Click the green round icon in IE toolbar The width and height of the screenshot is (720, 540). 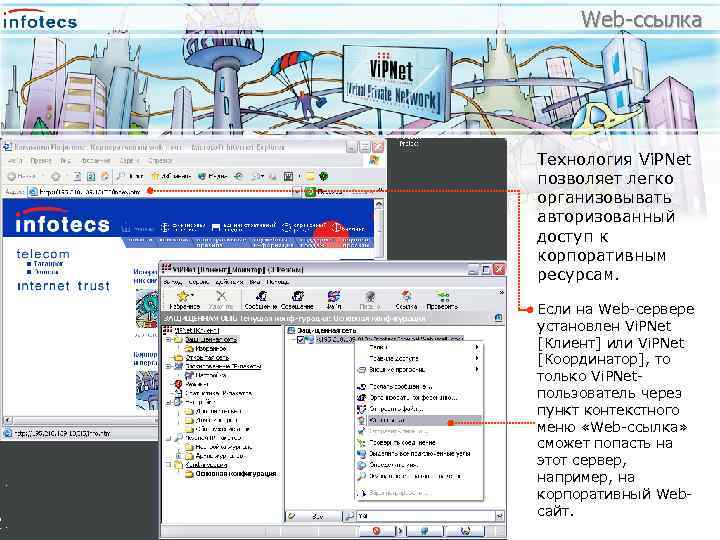coord(324,176)
